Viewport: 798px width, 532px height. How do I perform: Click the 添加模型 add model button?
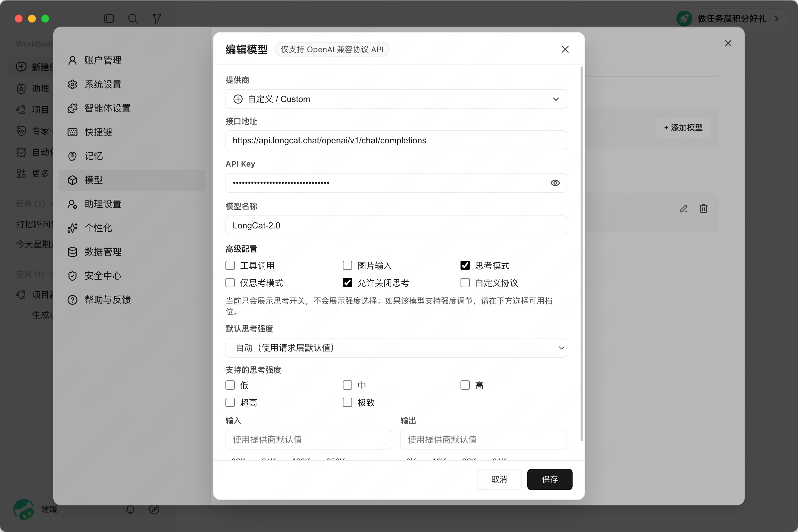pyautogui.click(x=683, y=128)
